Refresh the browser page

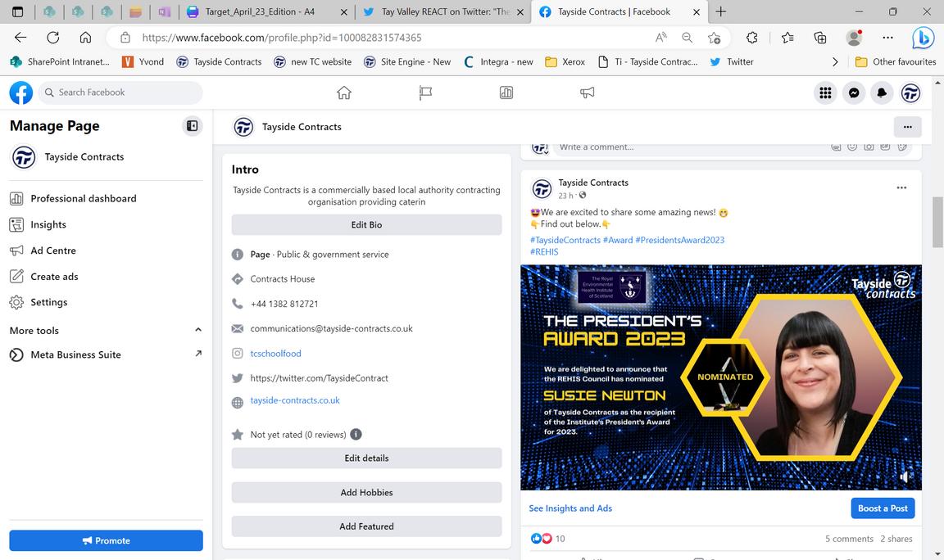pyautogui.click(x=53, y=38)
